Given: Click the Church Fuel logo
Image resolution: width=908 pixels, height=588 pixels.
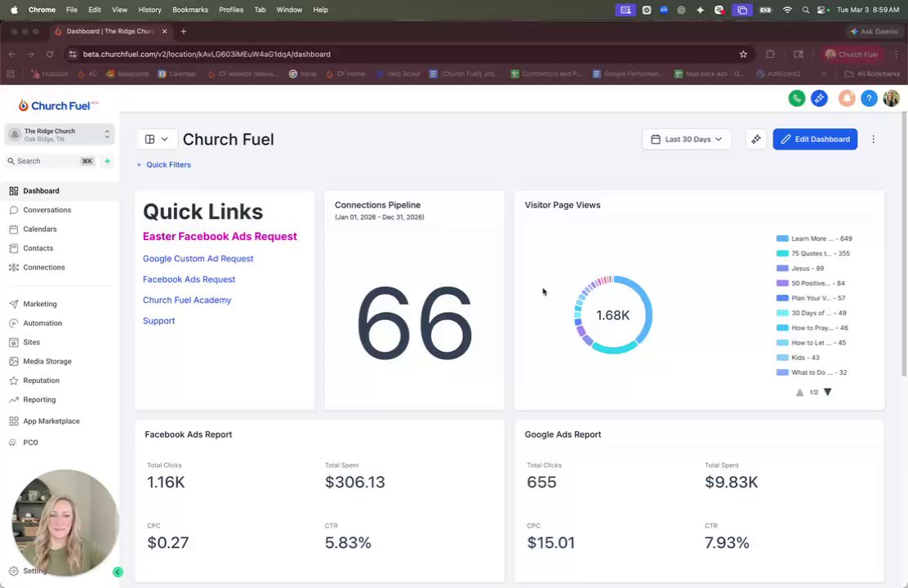Looking at the screenshot, I should [59, 105].
